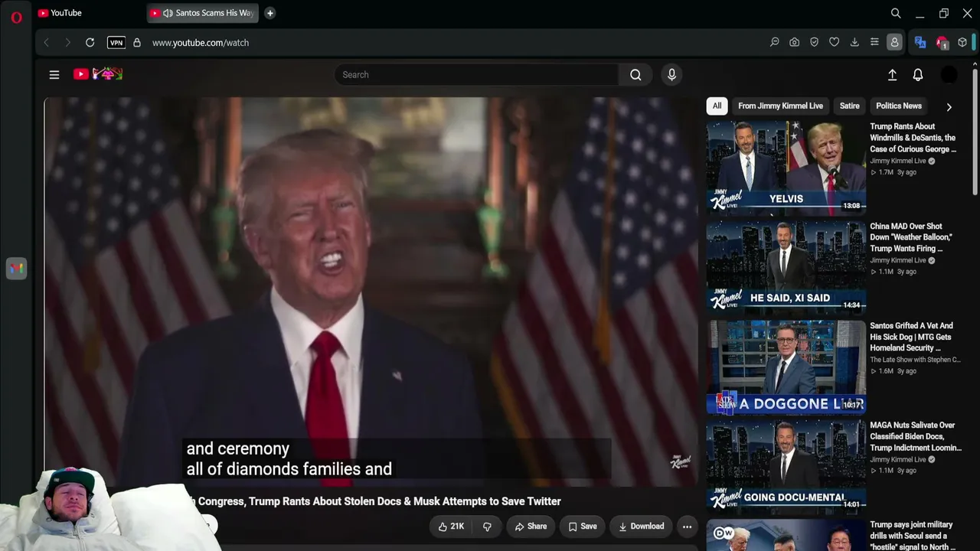Open the YouTube guide hamburger menu
The image size is (980, 551).
(54, 75)
